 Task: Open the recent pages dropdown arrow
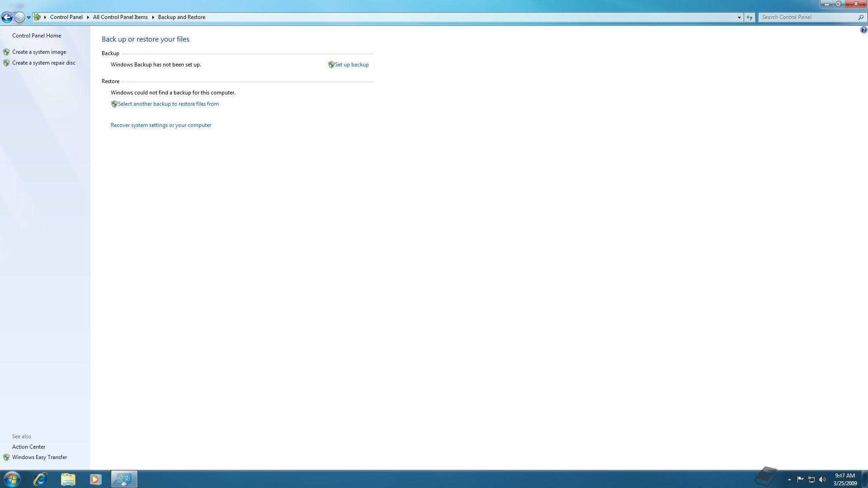pyautogui.click(x=28, y=18)
